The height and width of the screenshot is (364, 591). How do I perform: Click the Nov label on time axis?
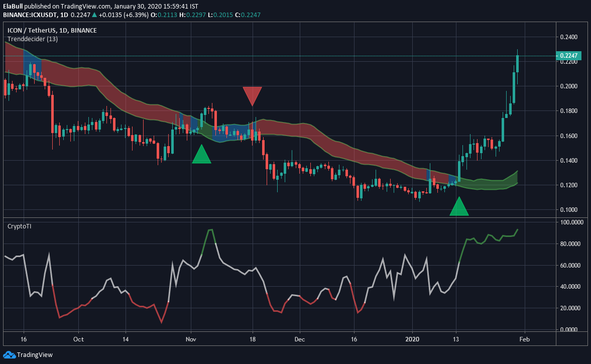coord(191,339)
